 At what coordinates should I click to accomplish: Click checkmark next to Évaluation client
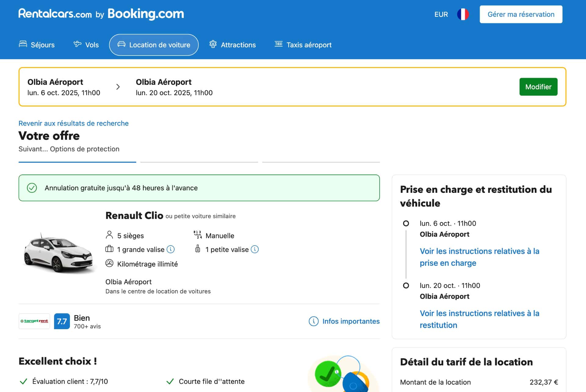(x=24, y=381)
